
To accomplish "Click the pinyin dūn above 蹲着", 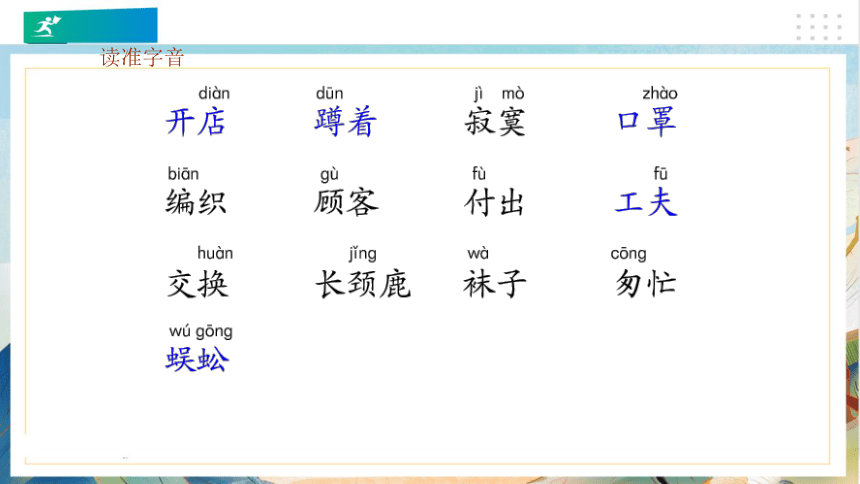I will pos(330,93).
